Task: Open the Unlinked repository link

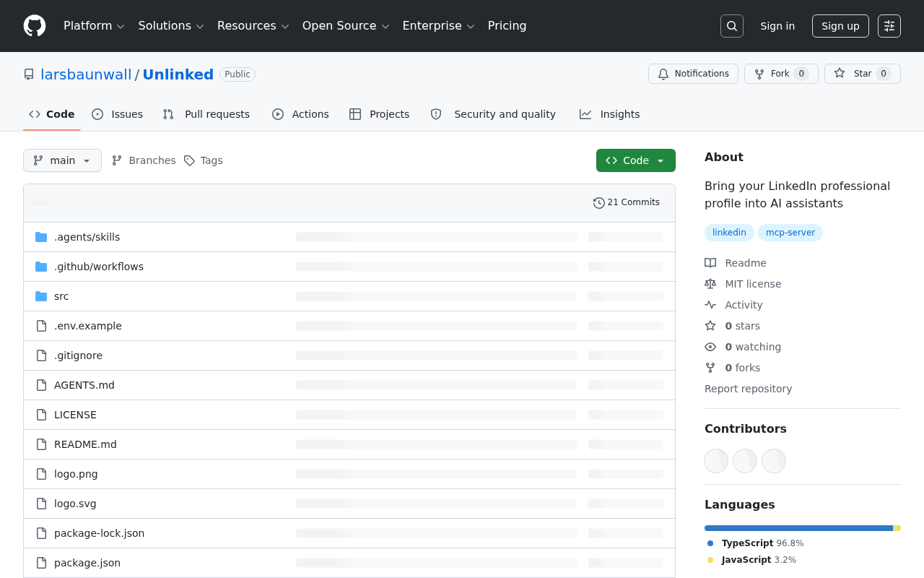Action: [178, 74]
